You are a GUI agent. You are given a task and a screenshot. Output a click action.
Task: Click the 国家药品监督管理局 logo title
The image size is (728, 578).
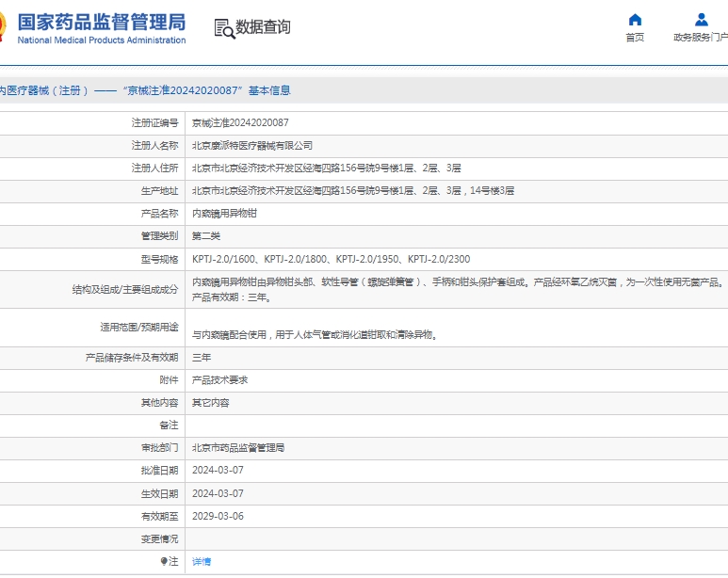tap(102, 22)
